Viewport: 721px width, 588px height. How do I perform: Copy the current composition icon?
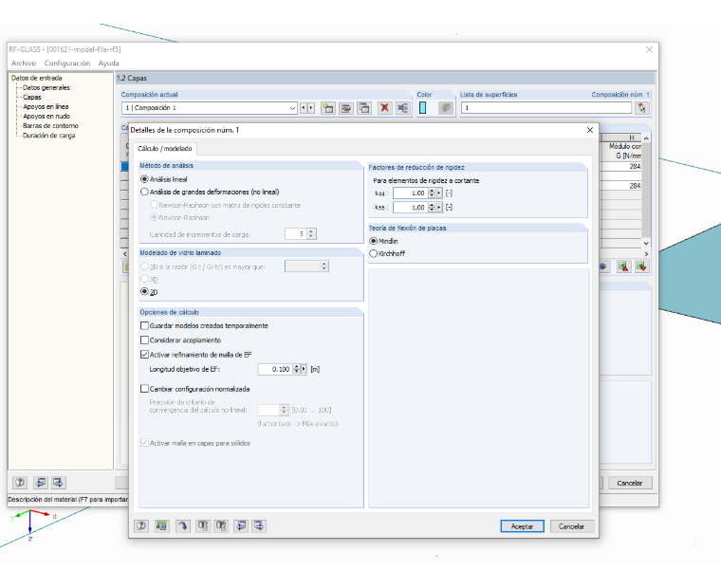[x=364, y=108]
